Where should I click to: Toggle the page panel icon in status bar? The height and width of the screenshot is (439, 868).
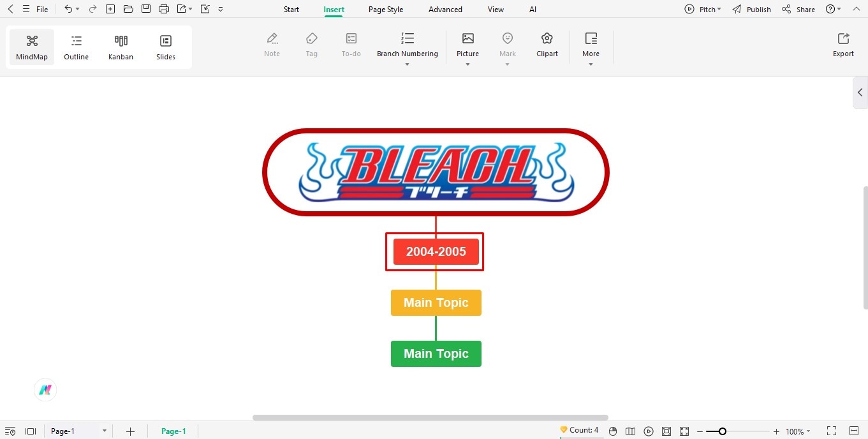pyautogui.click(x=30, y=431)
